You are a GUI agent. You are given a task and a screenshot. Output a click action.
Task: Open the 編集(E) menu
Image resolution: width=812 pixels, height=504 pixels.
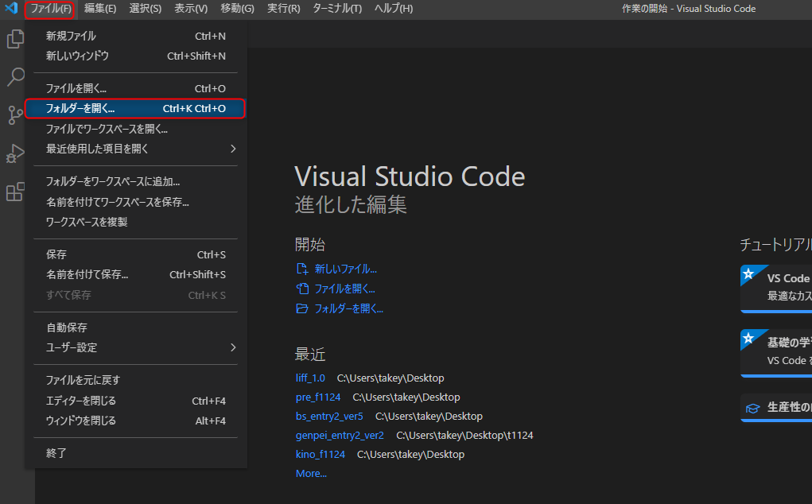pos(100,9)
